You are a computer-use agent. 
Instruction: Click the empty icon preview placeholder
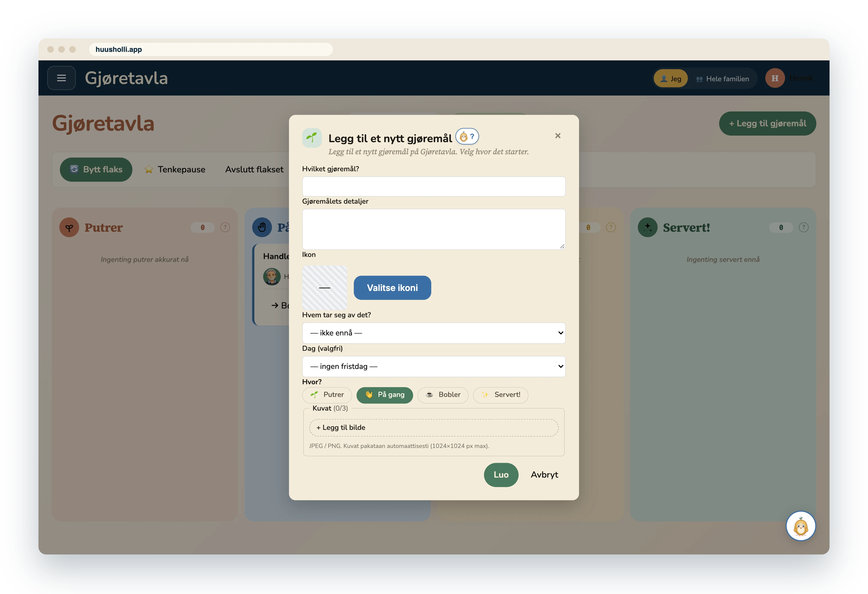(325, 288)
